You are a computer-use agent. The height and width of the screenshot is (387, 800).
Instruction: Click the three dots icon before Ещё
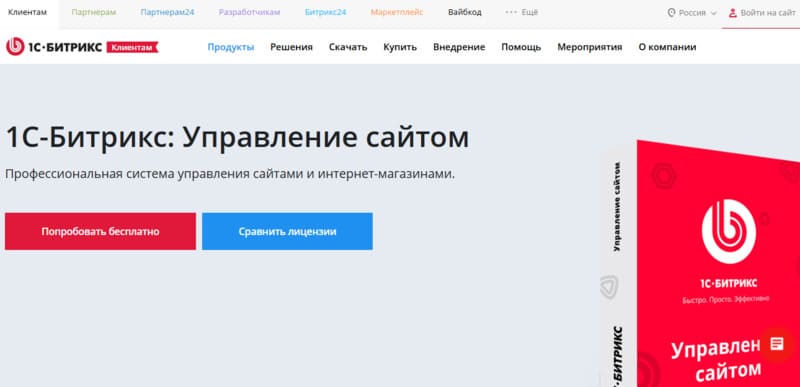coord(511,12)
